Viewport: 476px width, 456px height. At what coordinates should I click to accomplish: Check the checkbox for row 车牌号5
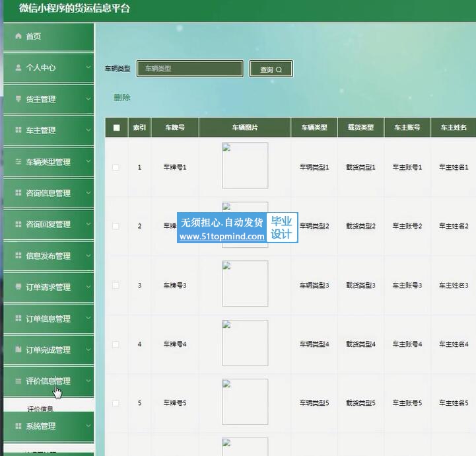(x=116, y=403)
